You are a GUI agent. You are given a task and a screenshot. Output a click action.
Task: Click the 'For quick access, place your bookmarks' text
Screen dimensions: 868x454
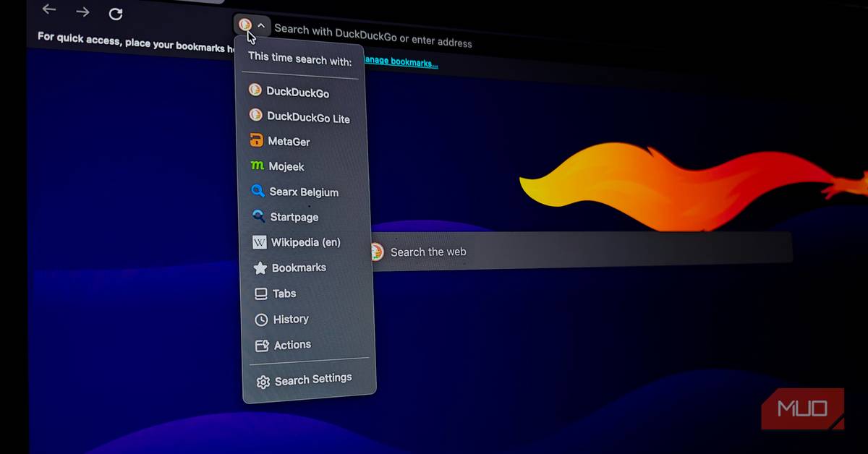[x=136, y=43]
